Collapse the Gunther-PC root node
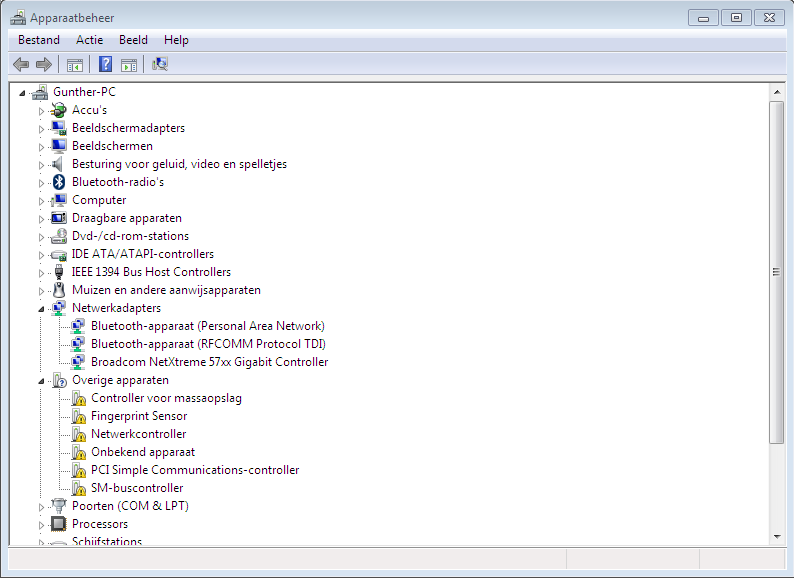Image resolution: width=794 pixels, height=578 pixels. pos(22,93)
